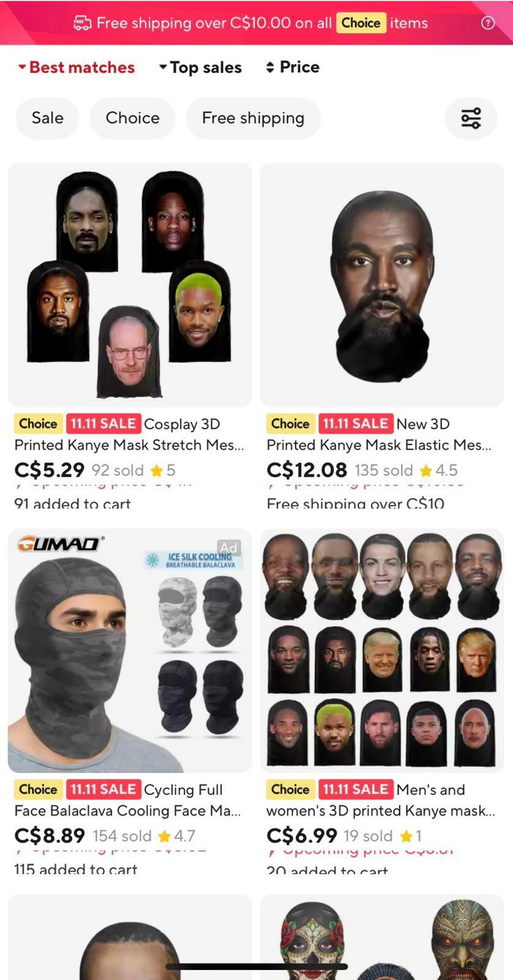Image resolution: width=513 pixels, height=980 pixels.
Task: Tap 11.11 SALE badge on Cycling balaclava
Action: click(103, 790)
